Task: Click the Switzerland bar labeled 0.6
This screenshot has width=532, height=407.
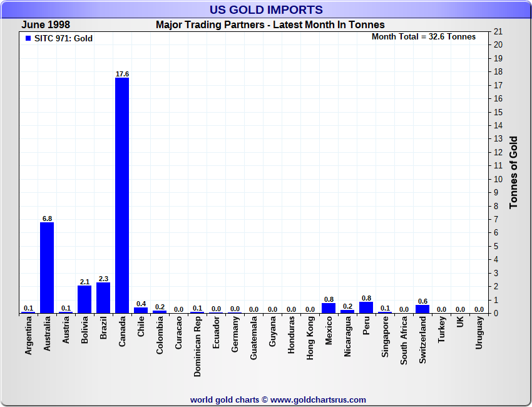Action: coord(422,309)
